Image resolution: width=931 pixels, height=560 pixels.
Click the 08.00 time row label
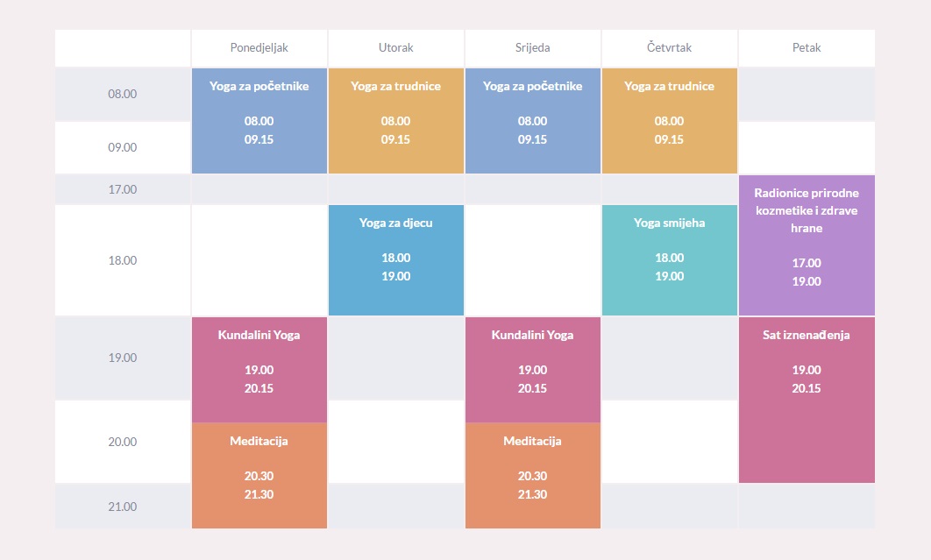123,94
